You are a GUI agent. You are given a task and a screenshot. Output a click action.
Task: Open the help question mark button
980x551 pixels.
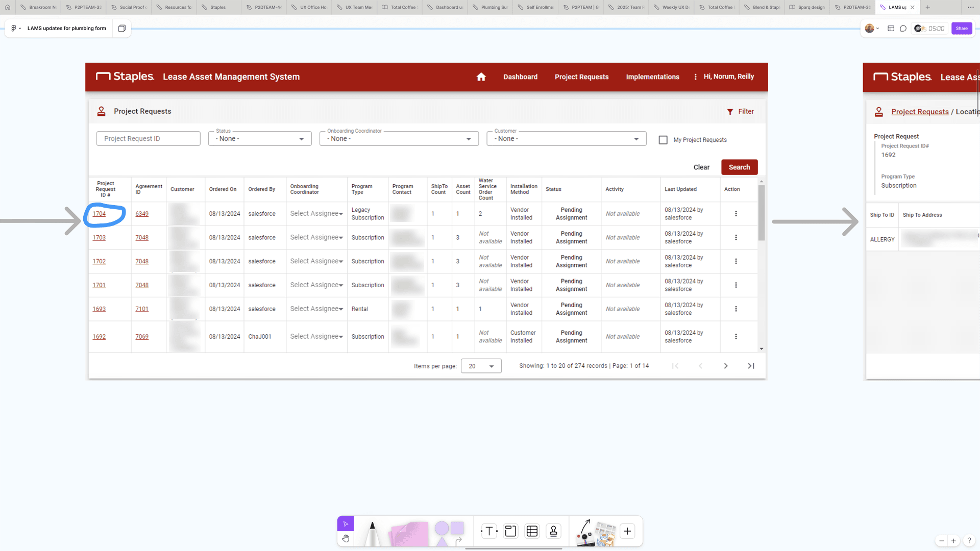pos(969,541)
